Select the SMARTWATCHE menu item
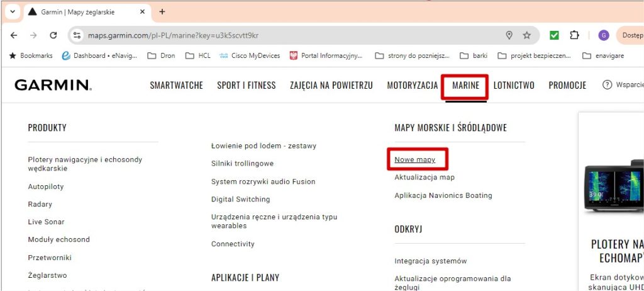644x291 pixels. point(176,85)
